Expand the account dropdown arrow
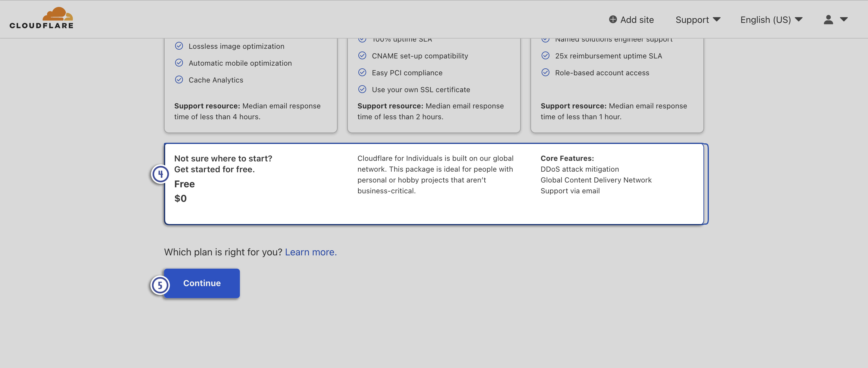 coord(843,19)
